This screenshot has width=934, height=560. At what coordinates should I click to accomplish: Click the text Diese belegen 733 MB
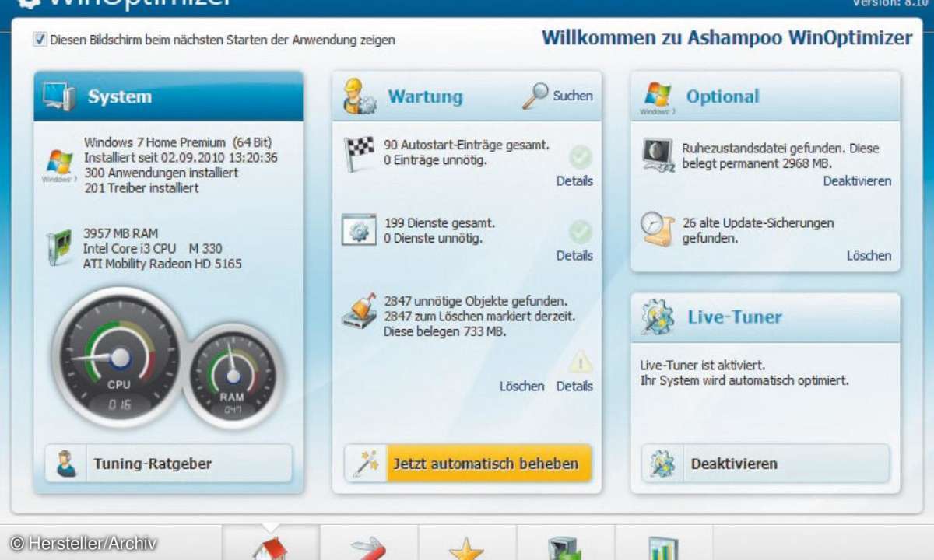tap(444, 331)
